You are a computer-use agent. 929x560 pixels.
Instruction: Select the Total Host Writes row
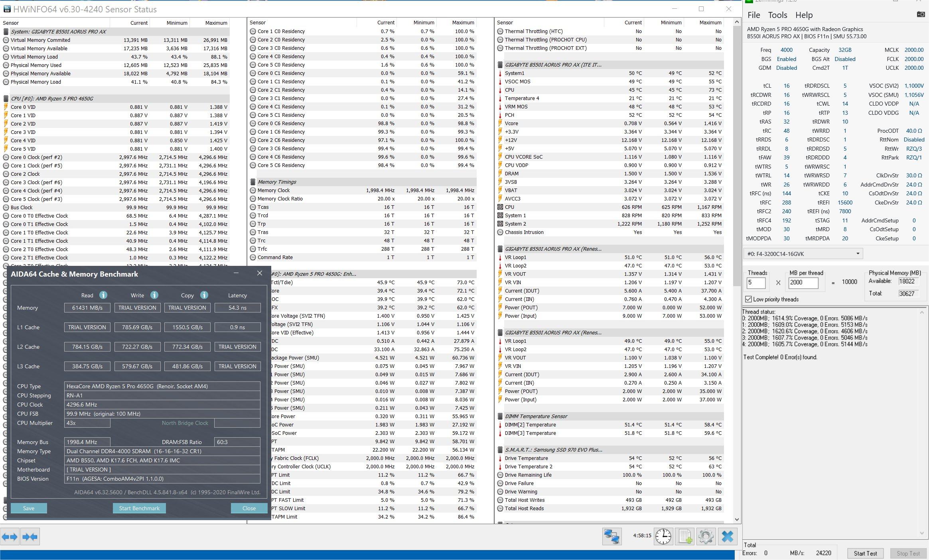(610, 500)
